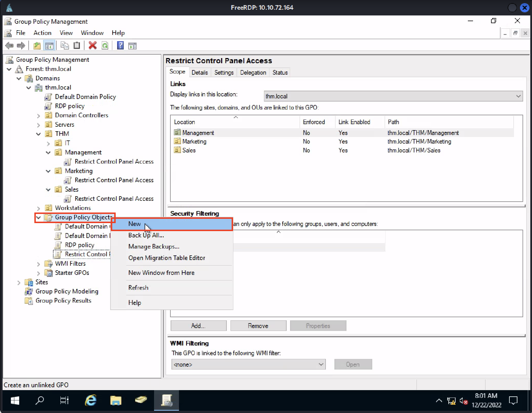Select the Group Policy Modeling node
532x413 pixels.
[67, 291]
